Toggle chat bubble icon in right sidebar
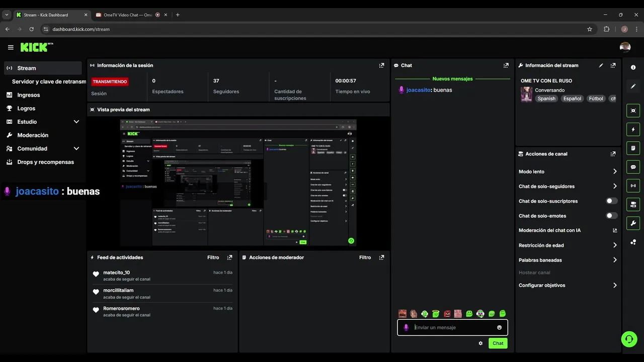 633,167
